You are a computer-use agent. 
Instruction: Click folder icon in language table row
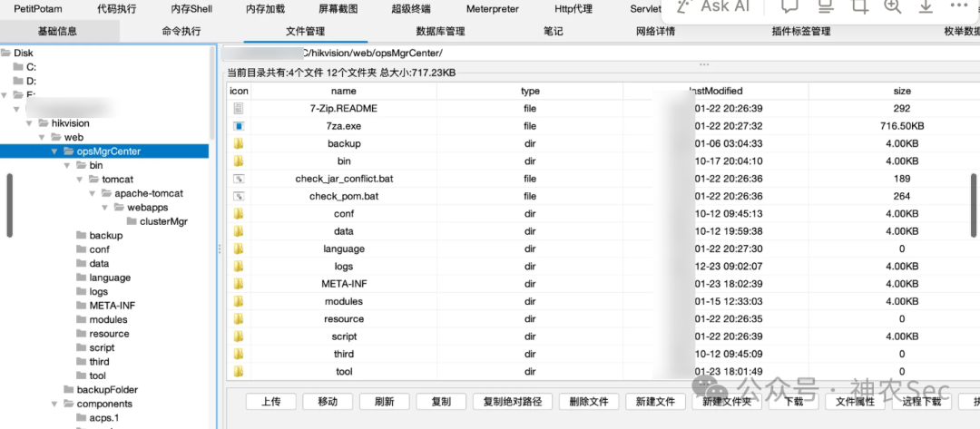[238, 249]
